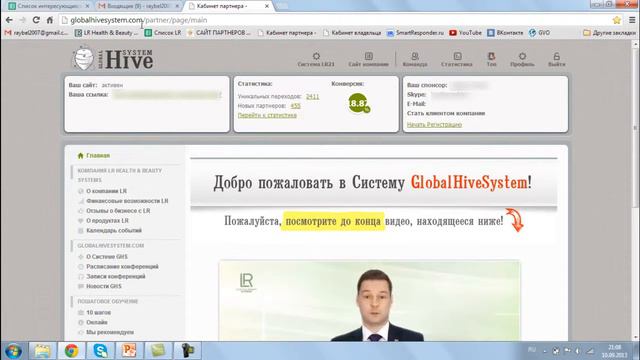
Task: Open the Gmail raybel2007 bookmark
Action: point(36,33)
